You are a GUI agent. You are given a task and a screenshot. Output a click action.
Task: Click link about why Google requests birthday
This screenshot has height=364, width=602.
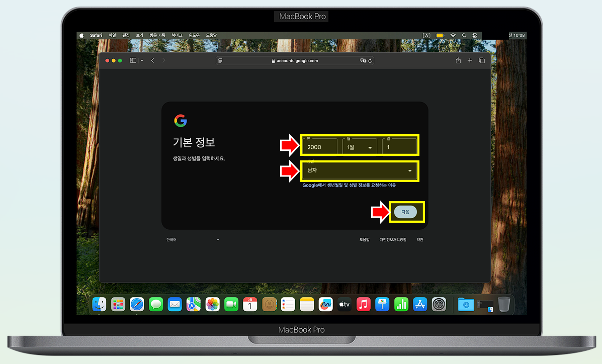click(349, 185)
